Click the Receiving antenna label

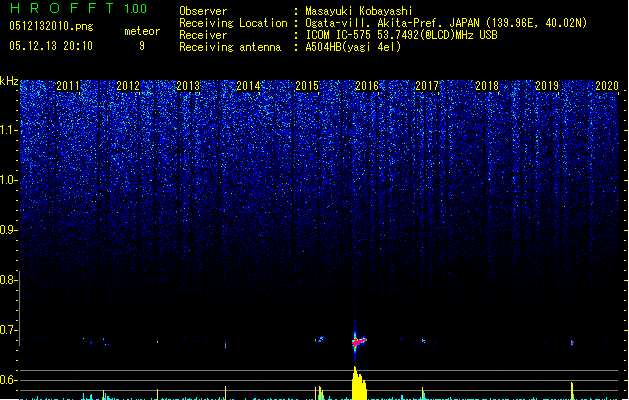coord(230,47)
